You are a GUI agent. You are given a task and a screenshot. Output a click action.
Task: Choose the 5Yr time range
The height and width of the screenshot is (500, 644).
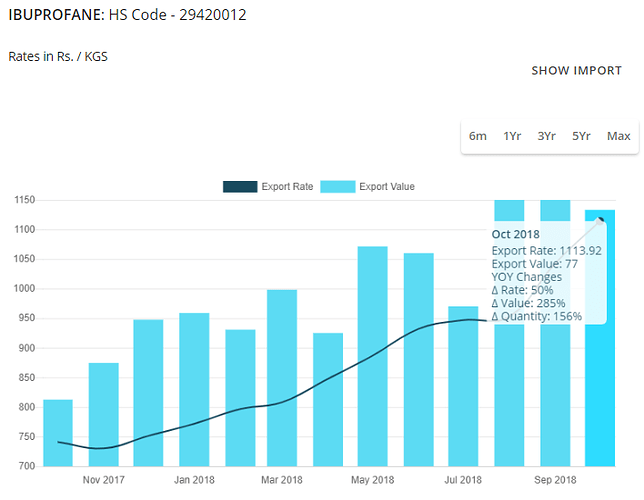click(x=581, y=136)
